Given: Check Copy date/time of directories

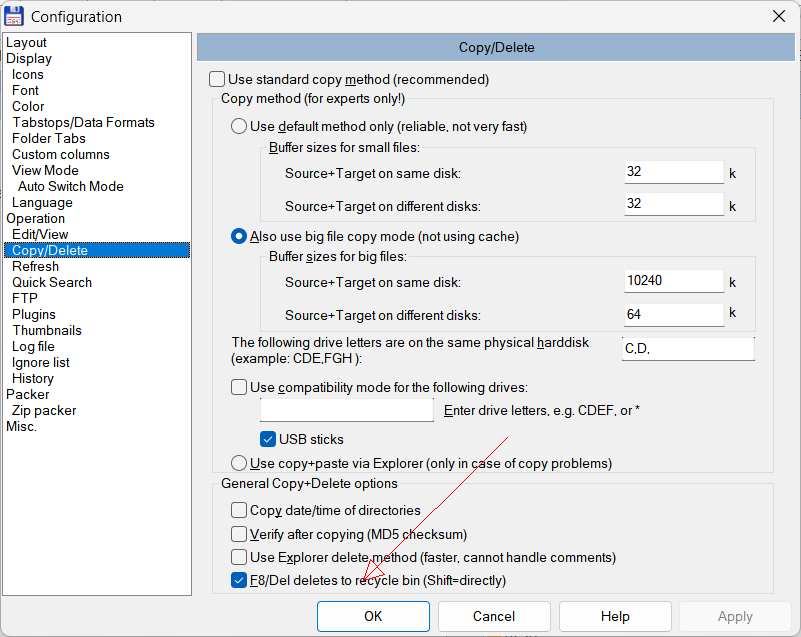Looking at the screenshot, I should [239, 510].
